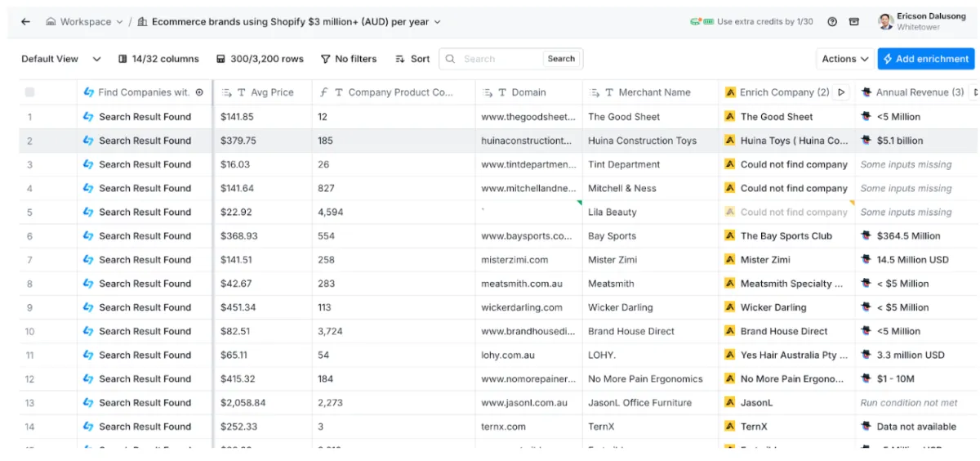Go back with the left arrow icon
Viewport: 980px width, 461px height.
pyautogui.click(x=25, y=22)
